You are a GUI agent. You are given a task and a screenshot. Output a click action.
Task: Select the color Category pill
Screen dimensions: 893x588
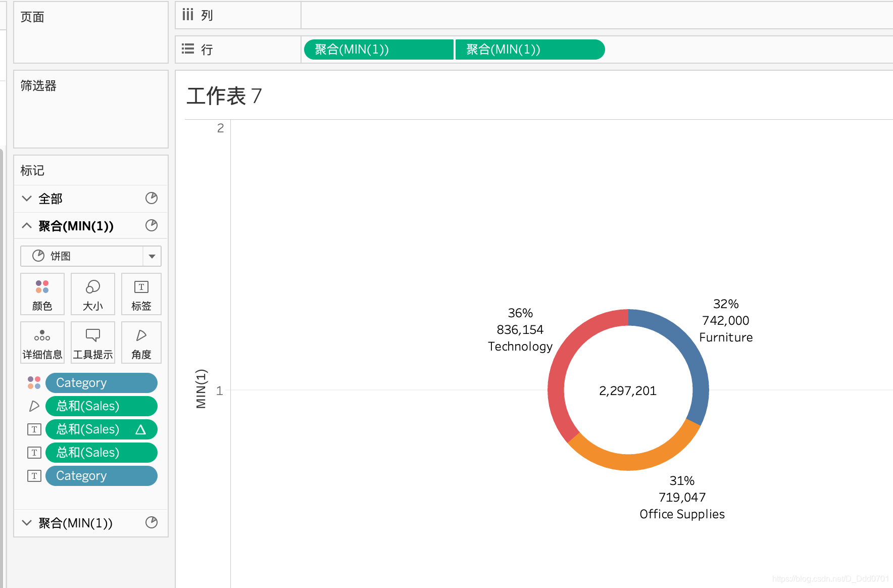point(102,383)
